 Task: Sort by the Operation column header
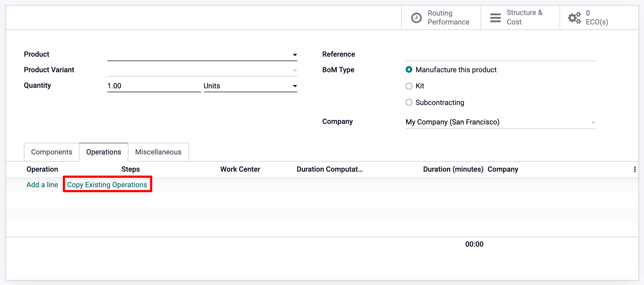coord(42,169)
